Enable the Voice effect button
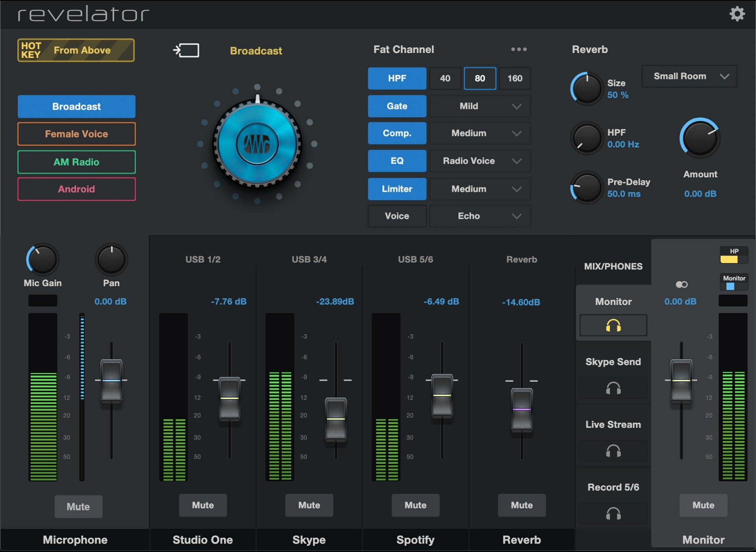 tap(397, 216)
